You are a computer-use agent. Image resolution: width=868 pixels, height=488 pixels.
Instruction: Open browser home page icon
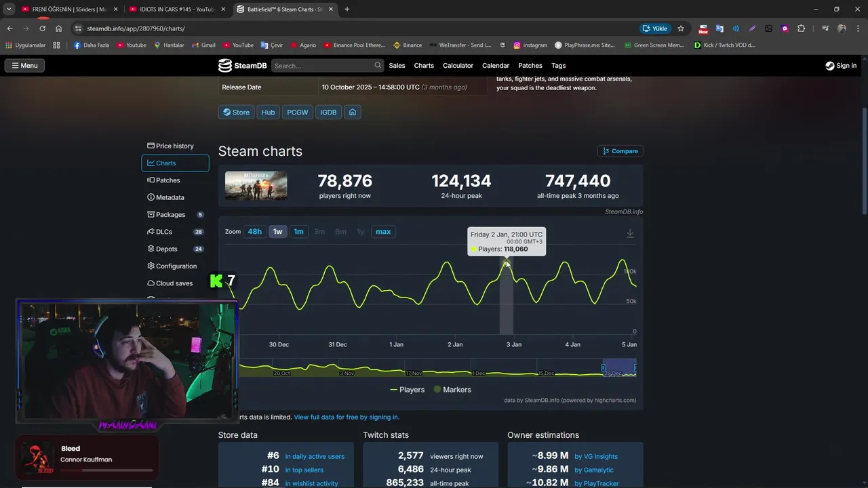[59, 28]
